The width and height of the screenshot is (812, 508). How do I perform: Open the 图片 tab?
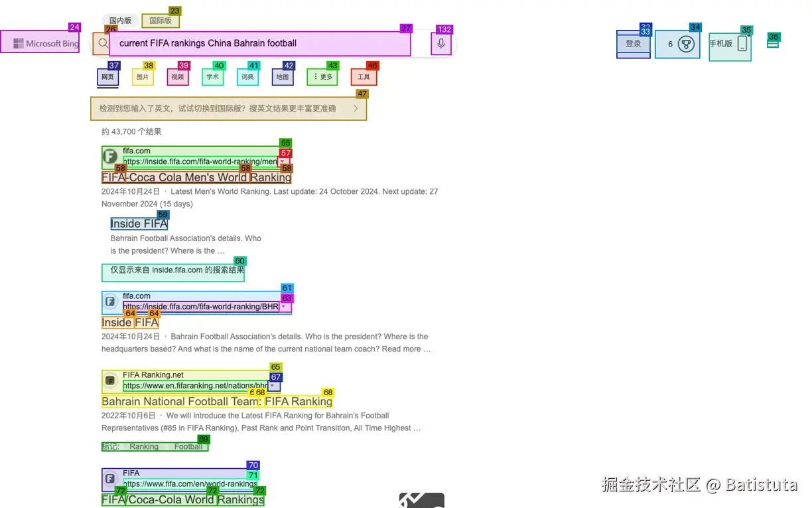pyautogui.click(x=143, y=77)
